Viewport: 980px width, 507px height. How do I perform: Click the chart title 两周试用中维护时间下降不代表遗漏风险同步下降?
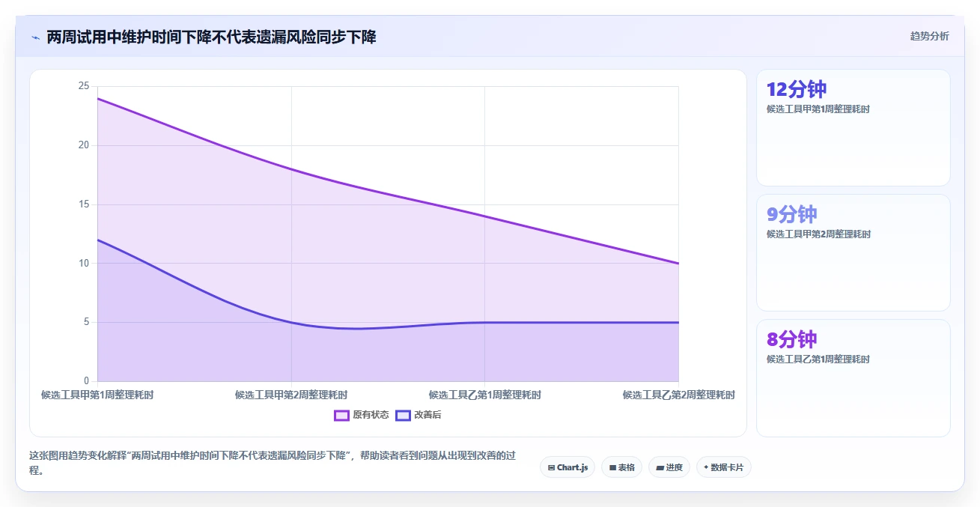(211, 37)
